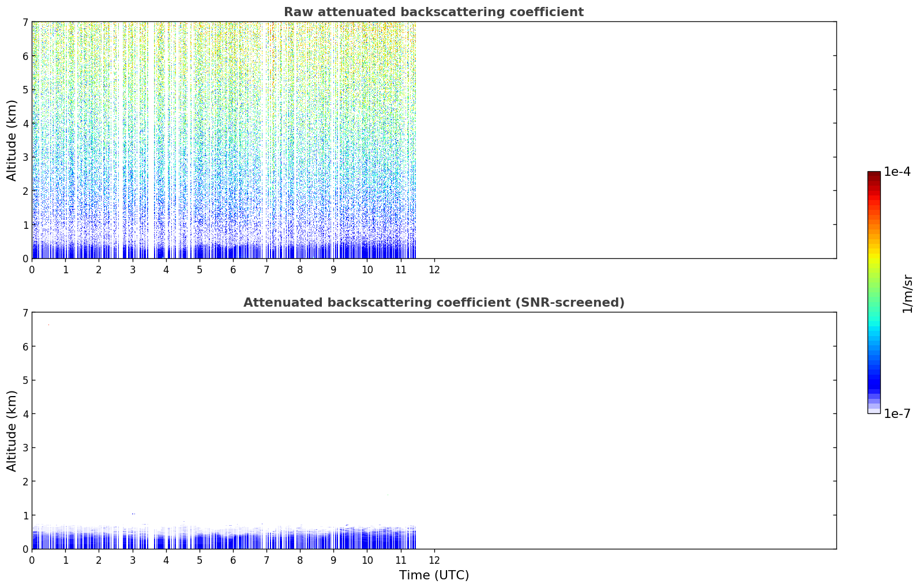Click the dark red top of colorbar
Image resolution: width=920 pixels, height=588 pixels.
click(x=874, y=176)
